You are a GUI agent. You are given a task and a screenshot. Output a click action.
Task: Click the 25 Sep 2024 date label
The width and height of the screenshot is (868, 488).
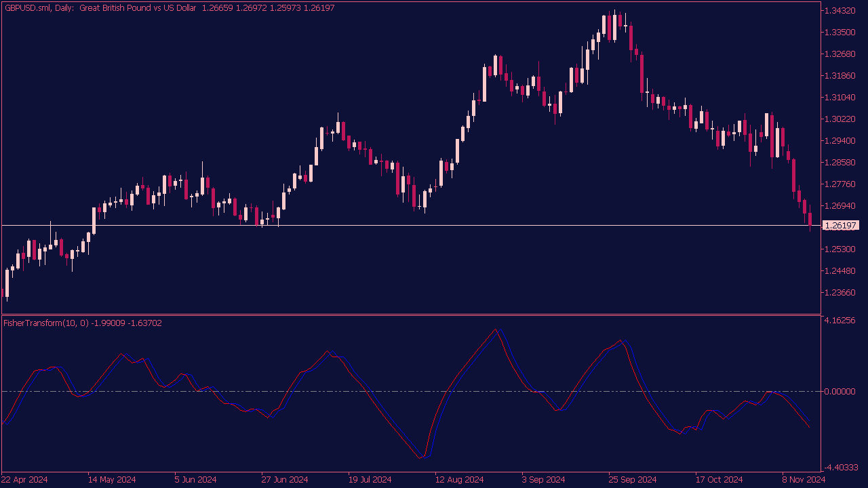633,480
